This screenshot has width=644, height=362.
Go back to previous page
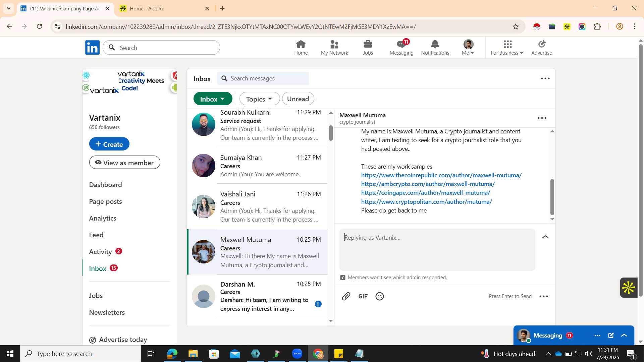[x=9, y=26]
